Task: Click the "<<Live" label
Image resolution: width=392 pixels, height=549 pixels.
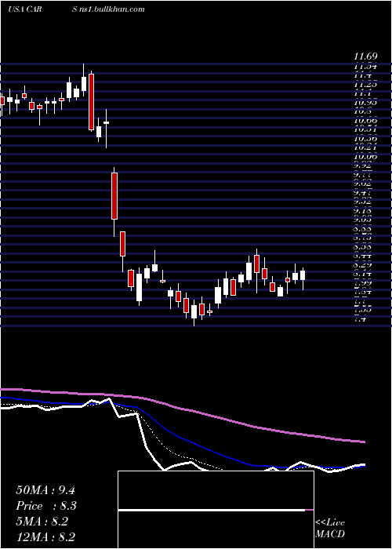Action: click(330, 523)
